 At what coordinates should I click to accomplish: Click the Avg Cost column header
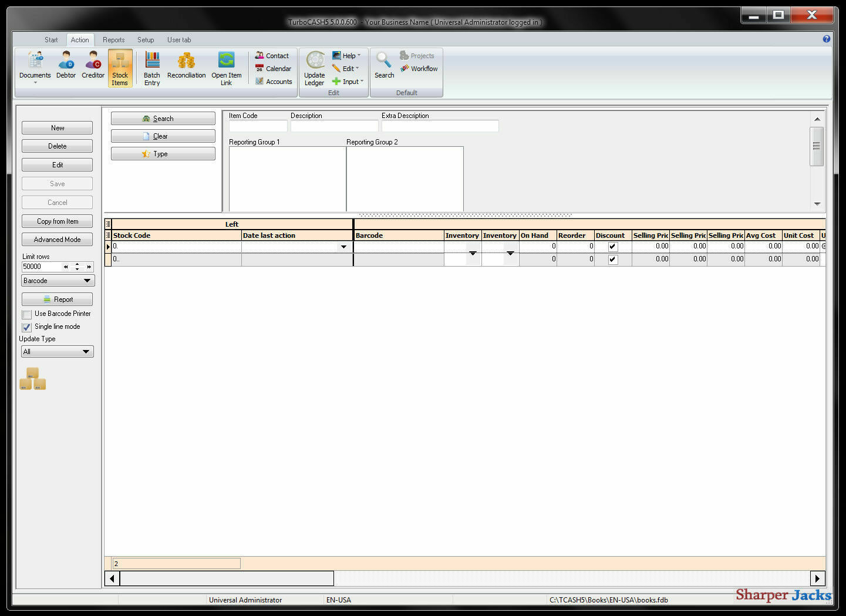(x=763, y=235)
